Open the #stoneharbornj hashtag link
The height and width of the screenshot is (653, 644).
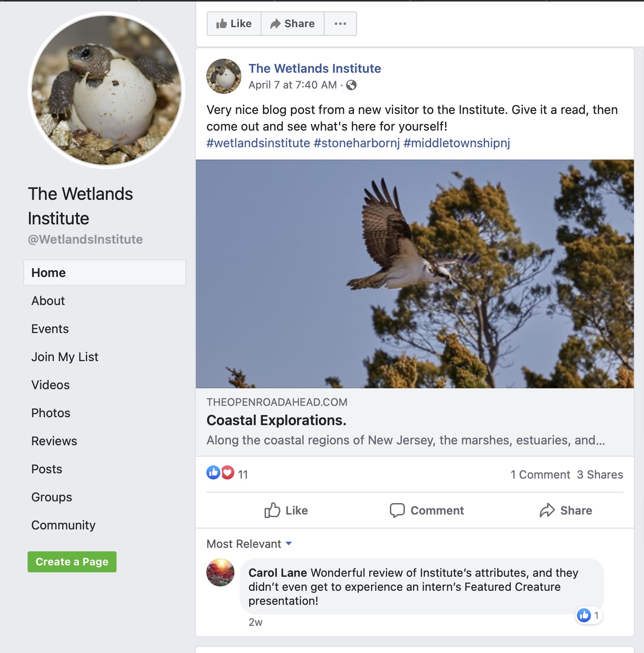point(356,143)
